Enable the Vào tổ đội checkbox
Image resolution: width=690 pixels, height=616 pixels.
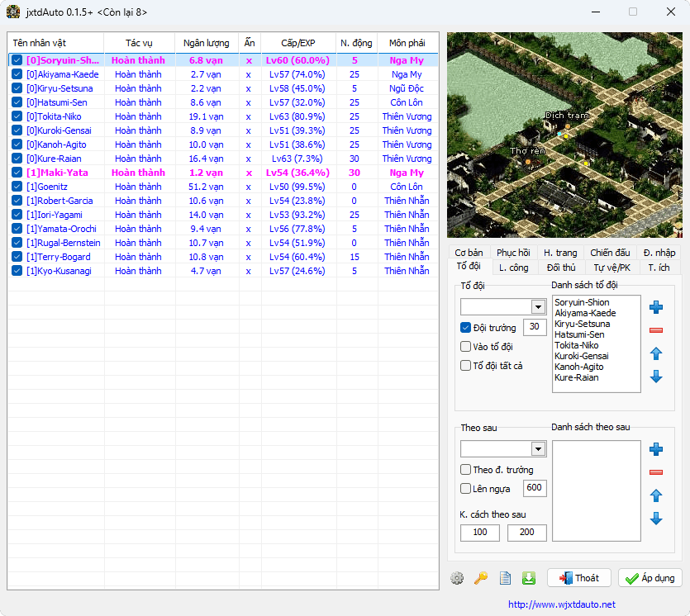pyautogui.click(x=466, y=347)
